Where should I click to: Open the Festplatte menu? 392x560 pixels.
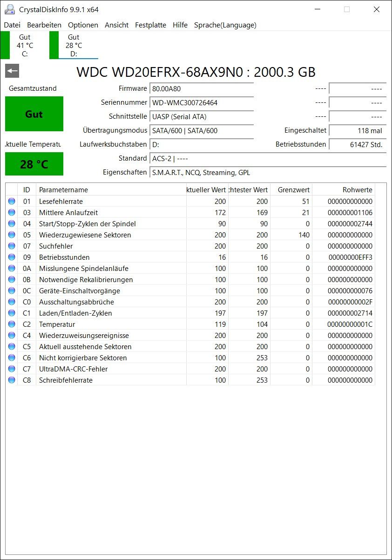(x=150, y=25)
